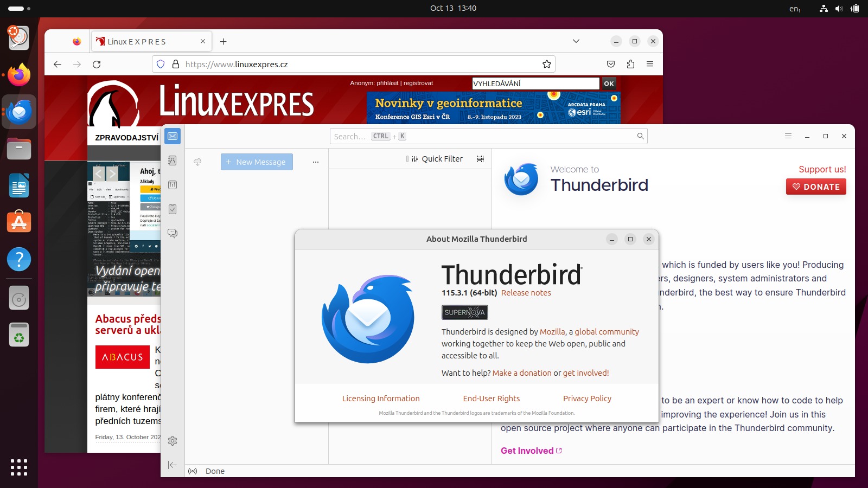This screenshot has width=868, height=488.
Task: Click the VYHLEDÁVÁNÍ search box
Action: point(536,84)
